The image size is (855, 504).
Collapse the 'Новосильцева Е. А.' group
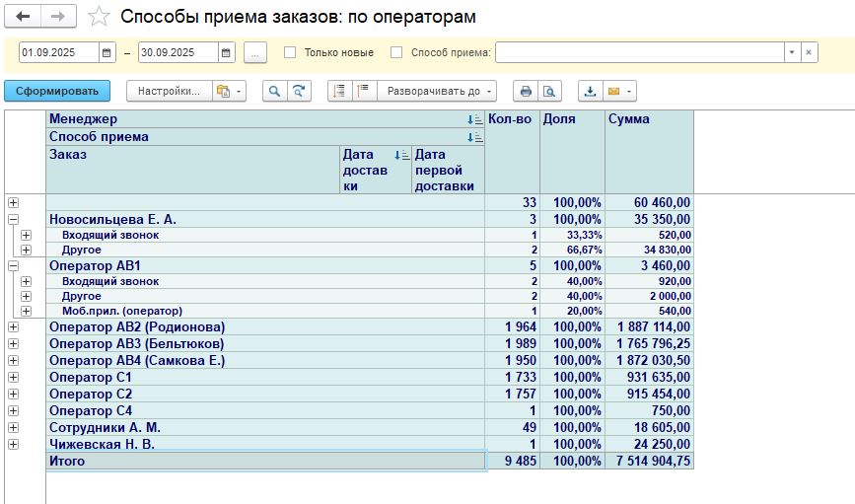(13, 219)
